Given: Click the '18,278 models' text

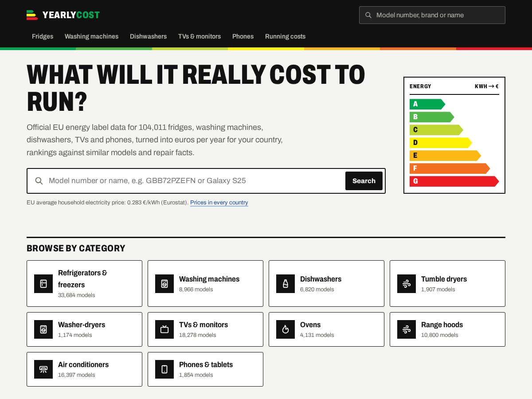Looking at the screenshot, I should (x=198, y=335).
